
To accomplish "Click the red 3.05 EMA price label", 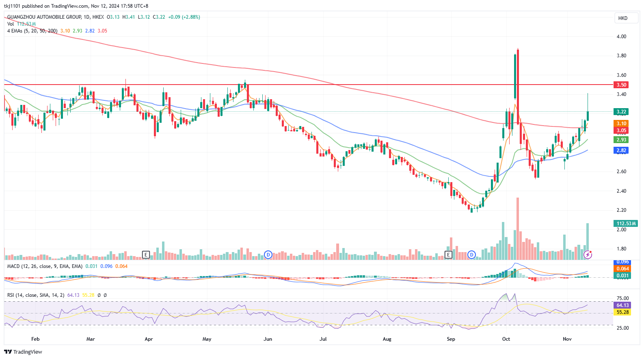I will [621, 131].
